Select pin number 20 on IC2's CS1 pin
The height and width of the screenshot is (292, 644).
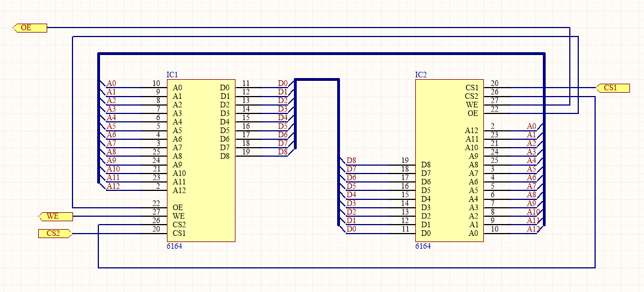pyautogui.click(x=494, y=84)
